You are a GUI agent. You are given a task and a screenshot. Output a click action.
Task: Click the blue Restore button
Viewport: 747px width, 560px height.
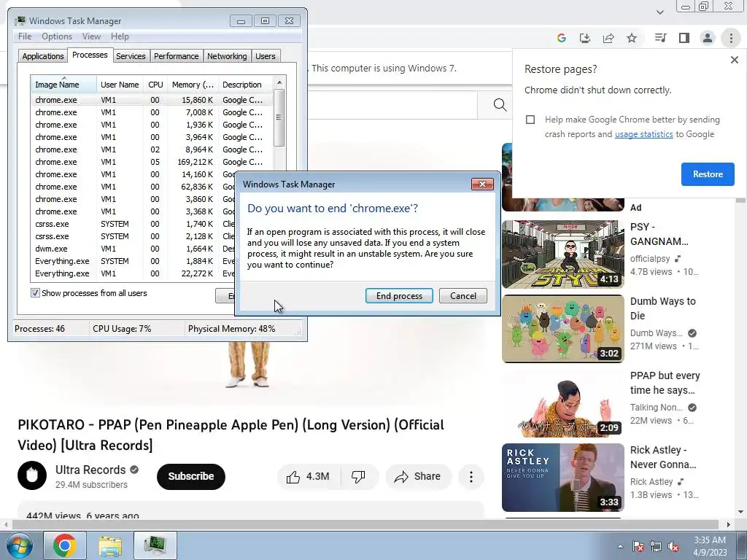[708, 174]
